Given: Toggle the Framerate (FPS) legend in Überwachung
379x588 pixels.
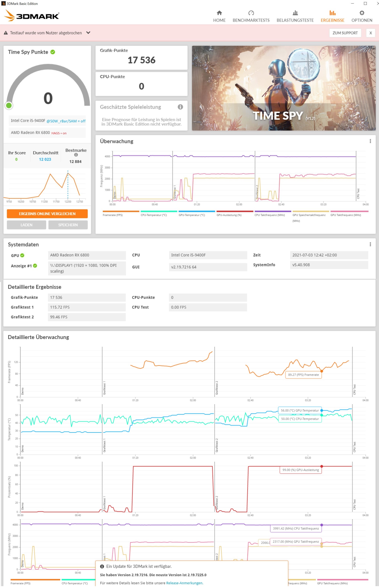Looking at the screenshot, I should tap(112, 215).
